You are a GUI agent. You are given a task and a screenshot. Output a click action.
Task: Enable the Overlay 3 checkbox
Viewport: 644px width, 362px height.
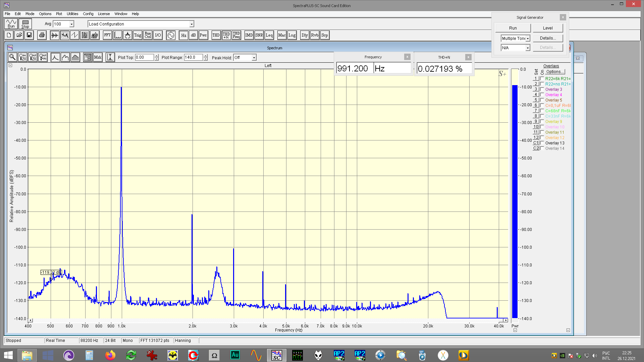[x=542, y=89]
